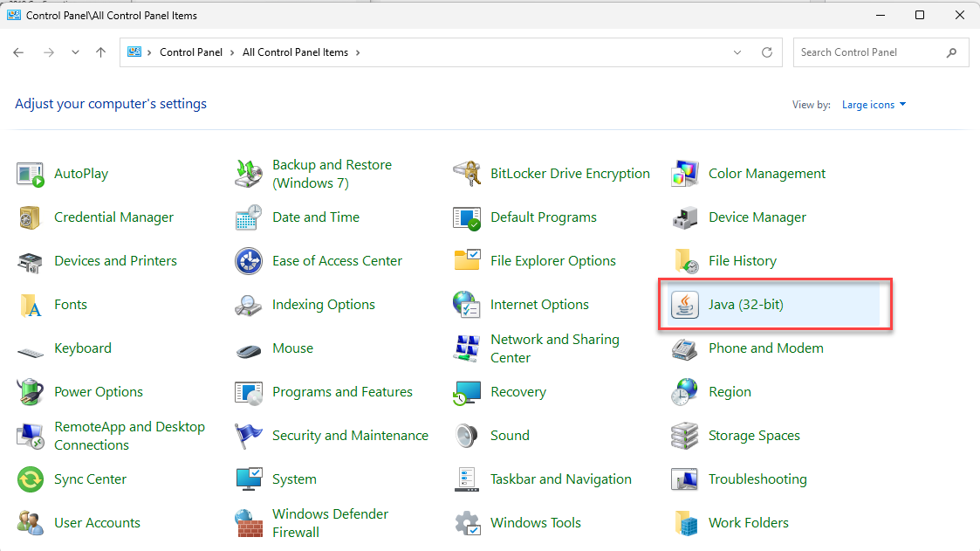Expand the chevron after All Control Panel Items
This screenshot has width=980, height=551.
358,52
